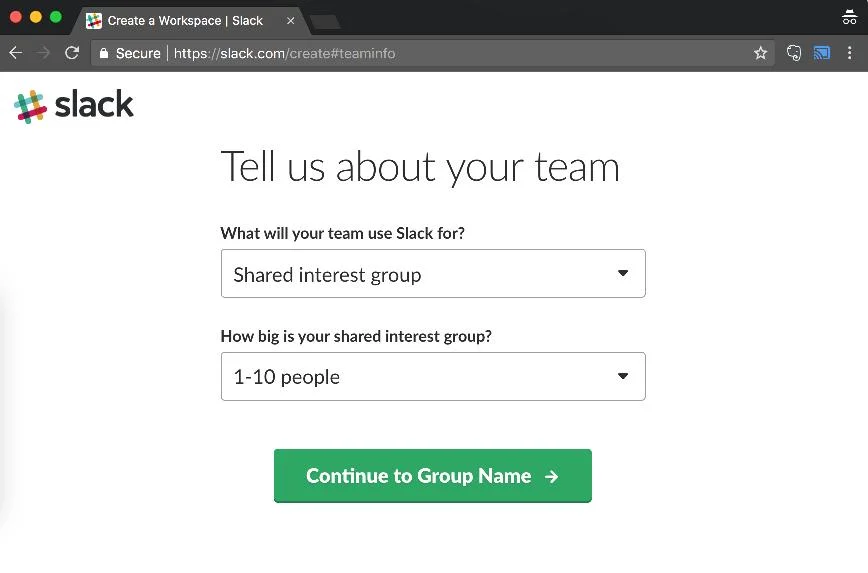The width and height of the screenshot is (868, 573).
Task: Click the 'Tell us about your team' heading
Action: [x=420, y=167]
